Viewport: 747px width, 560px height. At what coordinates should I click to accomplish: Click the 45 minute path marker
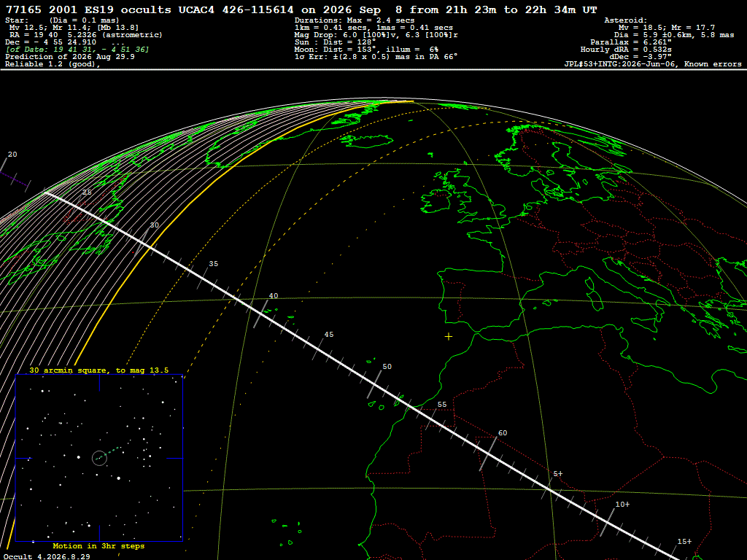click(329, 335)
